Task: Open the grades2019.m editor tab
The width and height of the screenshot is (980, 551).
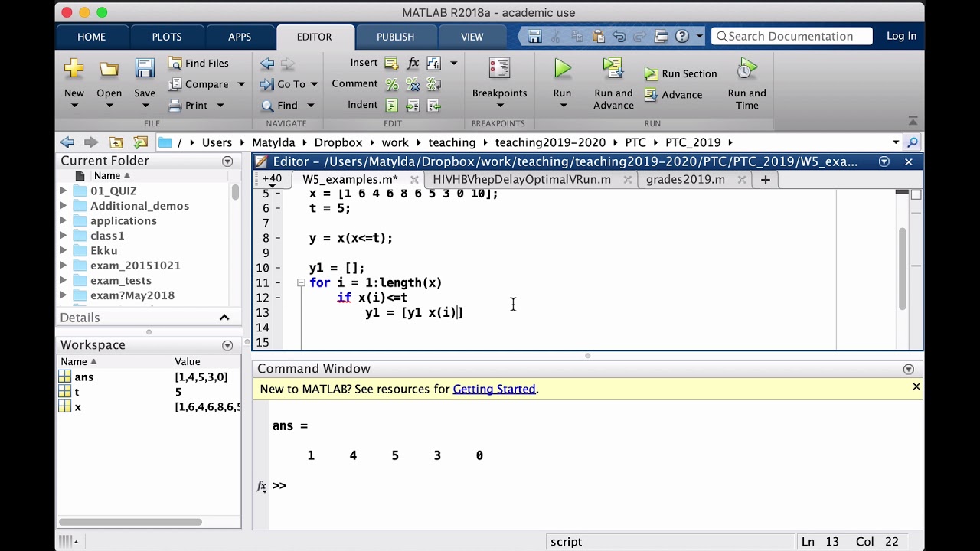Action: tap(685, 179)
